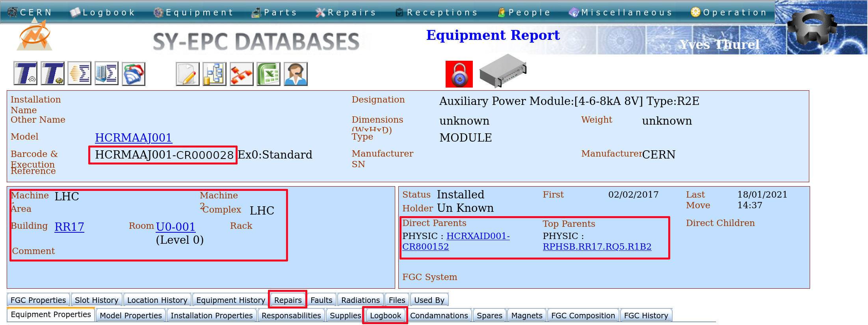Click the first date 02/02/2017
The width and height of the screenshot is (868, 325).
[633, 194]
